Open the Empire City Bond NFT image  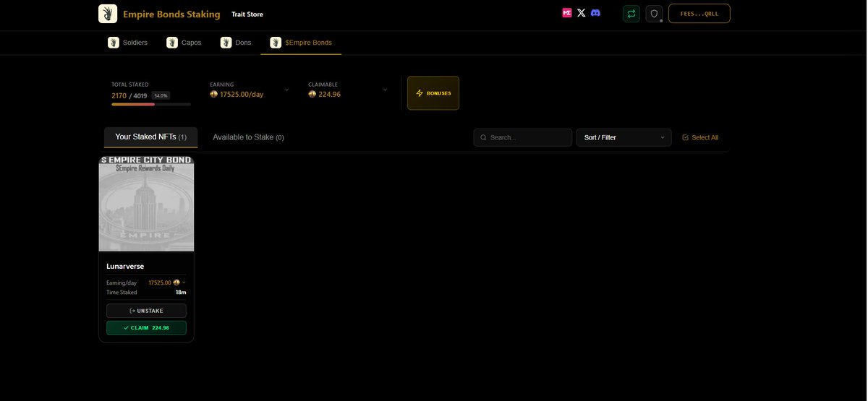click(x=146, y=203)
